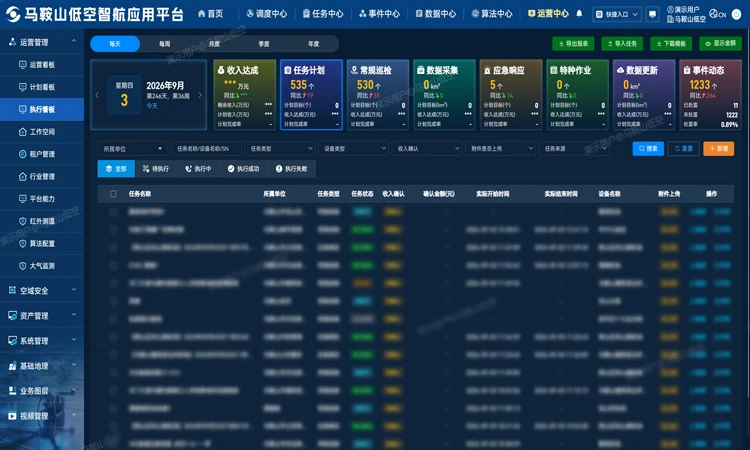Open the notification bell in the header
750x450 pixels.
pyautogui.click(x=579, y=14)
